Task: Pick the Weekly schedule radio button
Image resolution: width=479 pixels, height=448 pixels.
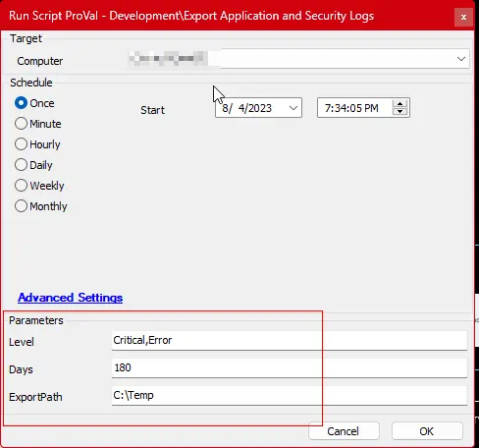Action: pos(39,186)
